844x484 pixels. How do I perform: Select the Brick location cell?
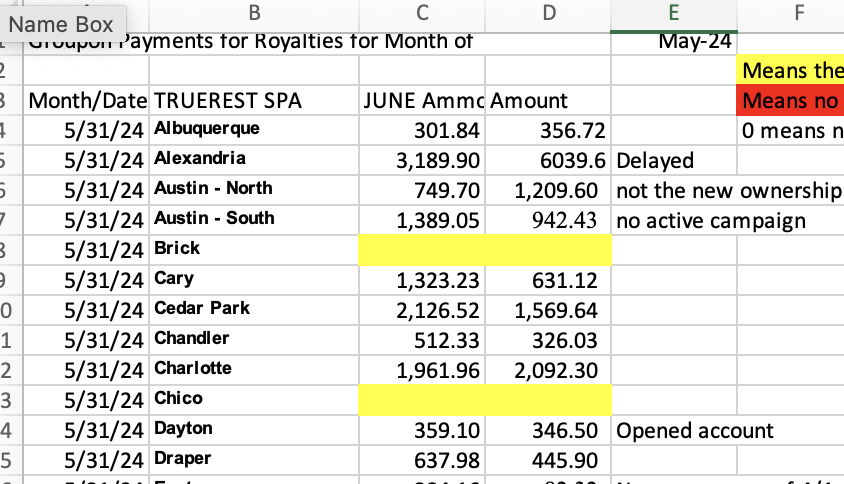click(x=178, y=248)
